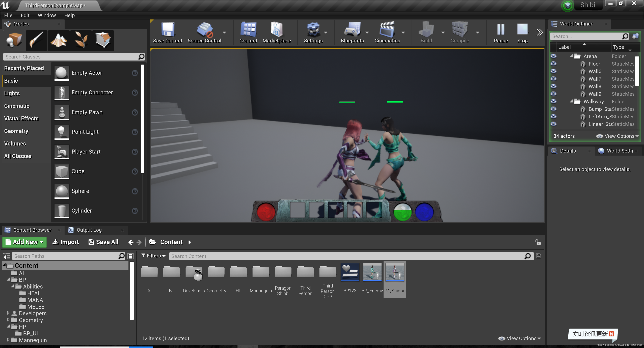Open the Source Control dropdown arrow
Image resolution: width=644 pixels, height=348 pixels.
point(224,33)
